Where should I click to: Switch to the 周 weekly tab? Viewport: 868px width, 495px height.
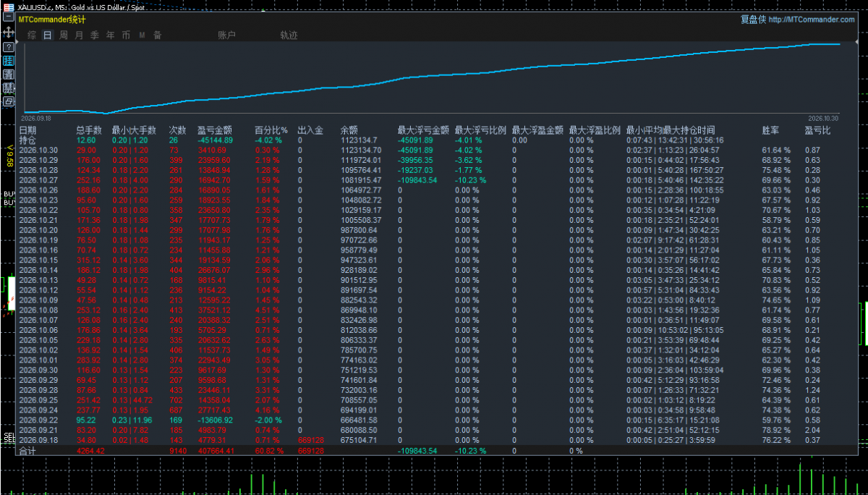click(64, 35)
